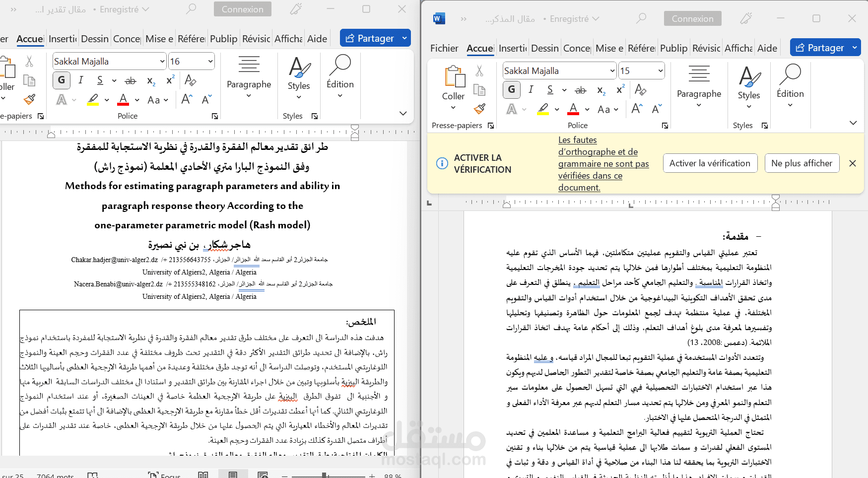Click Connexion button in left window
The image size is (868, 478).
(242, 9)
